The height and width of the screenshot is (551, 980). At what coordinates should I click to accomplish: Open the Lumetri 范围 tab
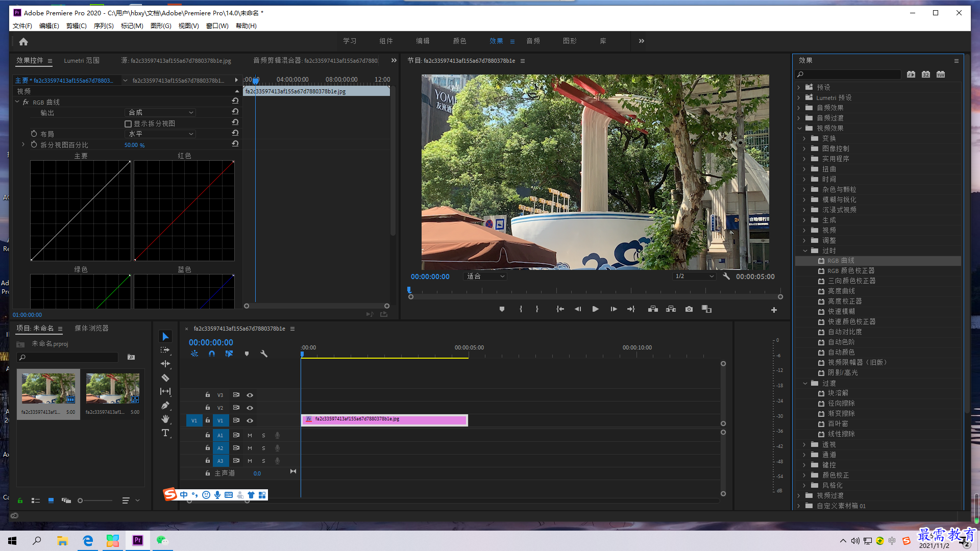[82, 61]
